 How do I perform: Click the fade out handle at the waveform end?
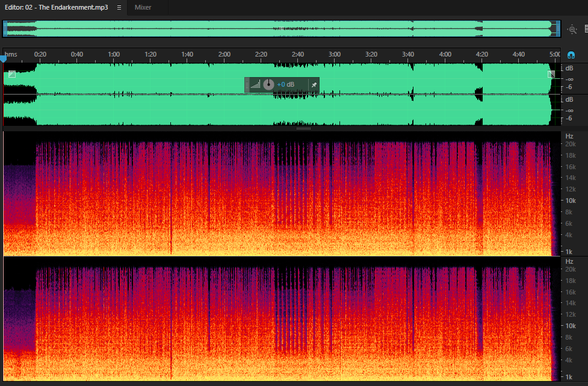[x=551, y=74]
